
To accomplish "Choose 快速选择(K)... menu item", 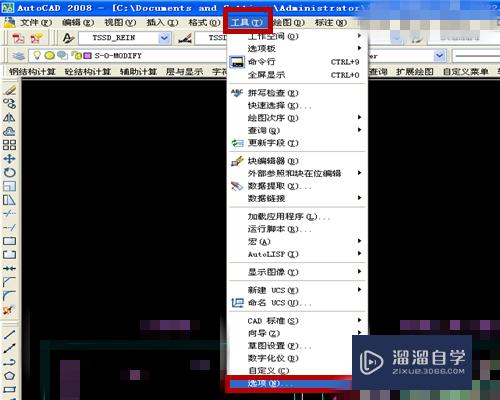I will point(298,105).
